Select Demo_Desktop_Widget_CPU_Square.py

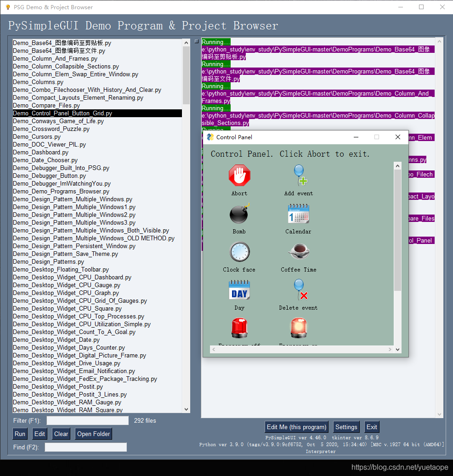coord(97,308)
